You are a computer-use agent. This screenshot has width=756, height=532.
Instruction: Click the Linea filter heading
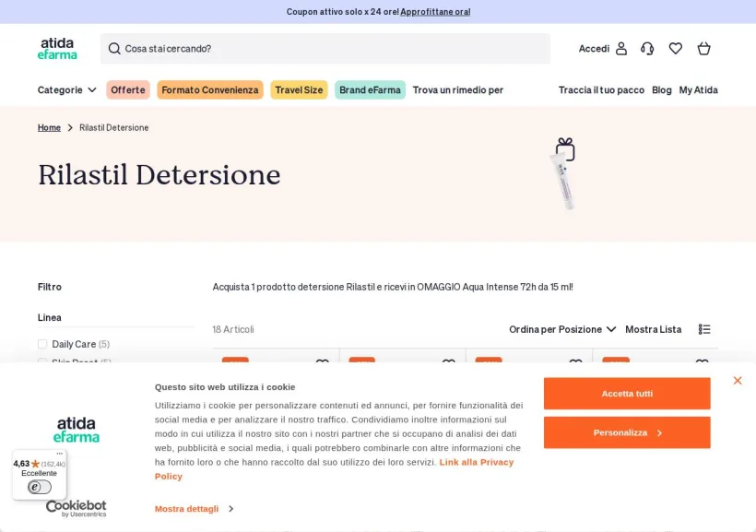(x=50, y=317)
